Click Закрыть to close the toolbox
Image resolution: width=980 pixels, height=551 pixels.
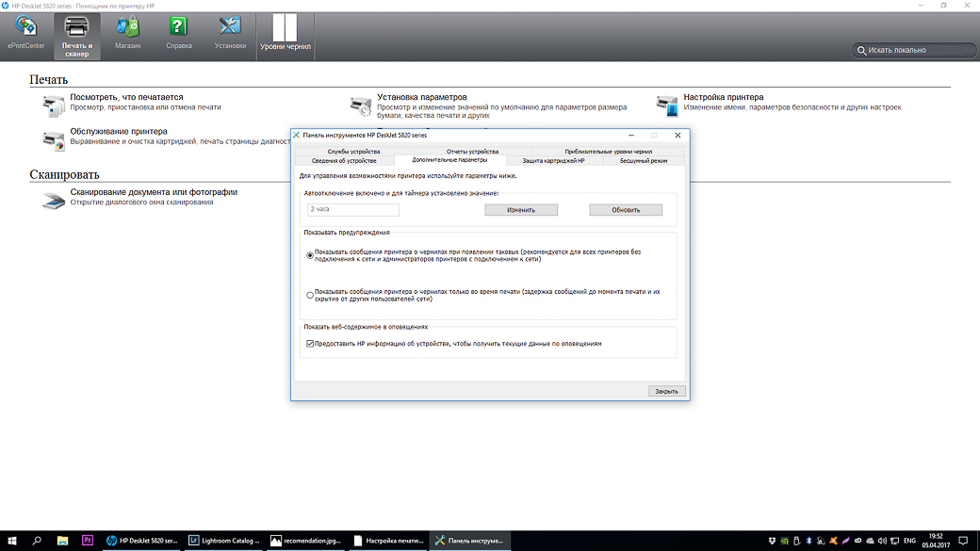(x=666, y=391)
